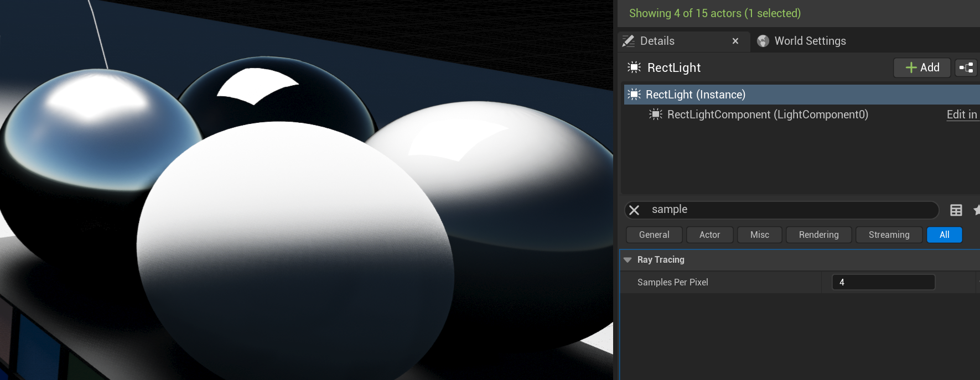Click the Details pencil icon
The height and width of the screenshot is (380, 980).
[x=628, y=41]
